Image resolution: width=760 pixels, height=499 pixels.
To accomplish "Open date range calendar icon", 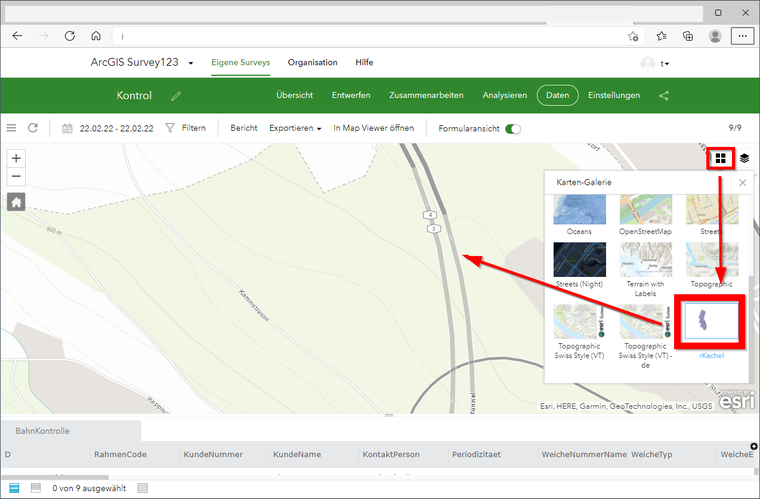I will 67,128.
